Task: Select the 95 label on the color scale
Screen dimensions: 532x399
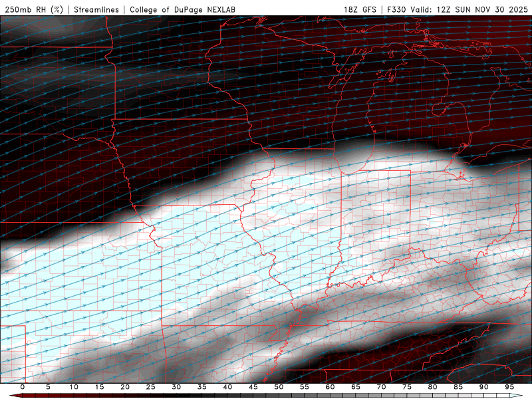Action: 509,387
